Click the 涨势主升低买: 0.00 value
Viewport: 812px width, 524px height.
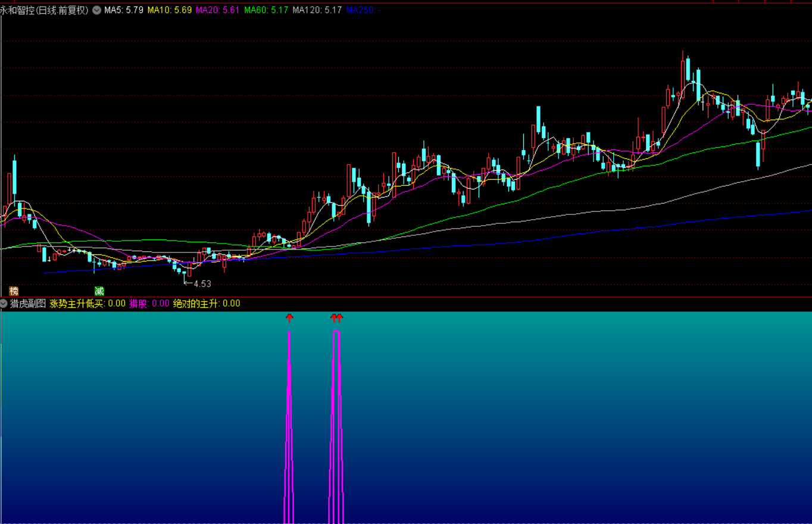(88, 303)
